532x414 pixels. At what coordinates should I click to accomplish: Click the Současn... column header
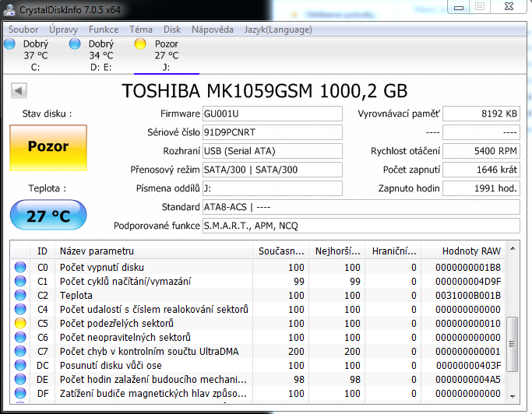[280, 251]
